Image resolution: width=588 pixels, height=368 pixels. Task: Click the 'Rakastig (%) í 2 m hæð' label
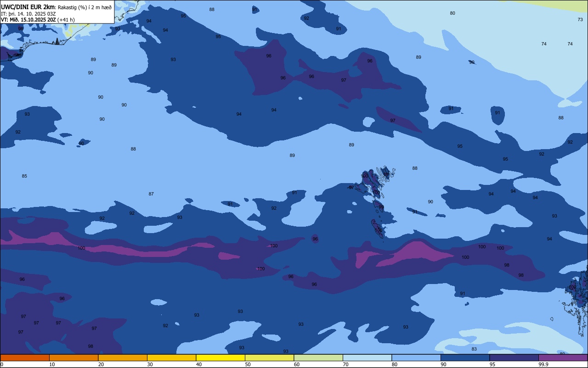point(85,7)
